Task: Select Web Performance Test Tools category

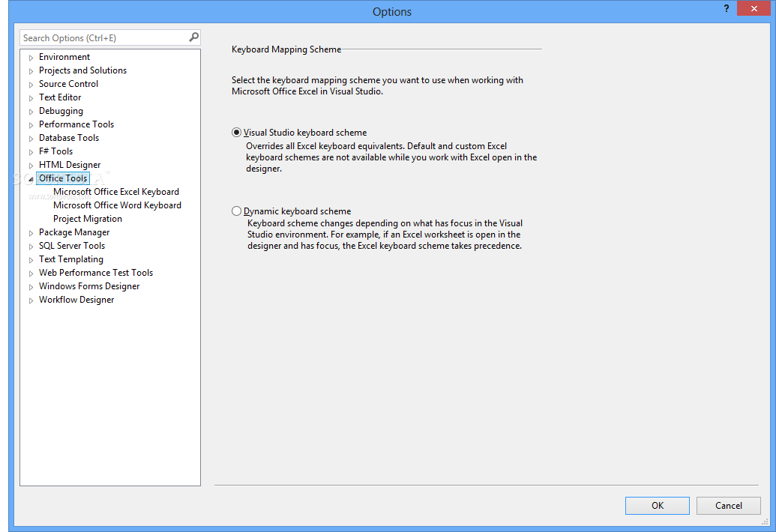Action: 96,273
